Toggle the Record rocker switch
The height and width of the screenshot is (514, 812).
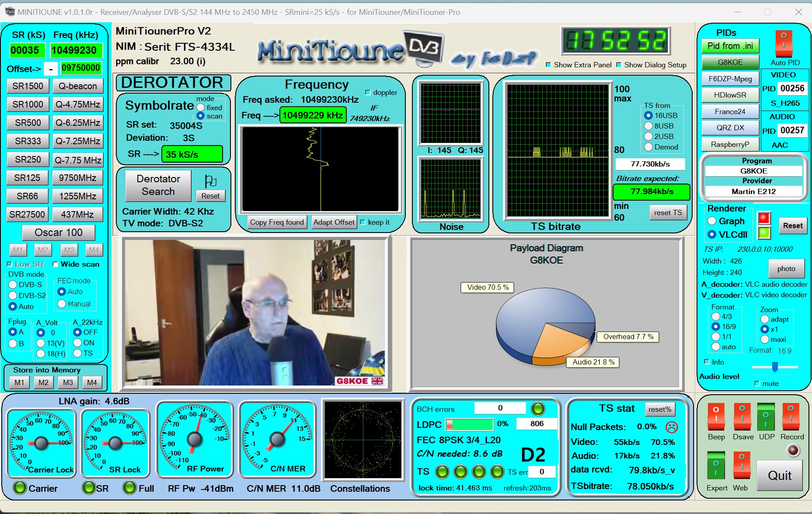coord(791,416)
